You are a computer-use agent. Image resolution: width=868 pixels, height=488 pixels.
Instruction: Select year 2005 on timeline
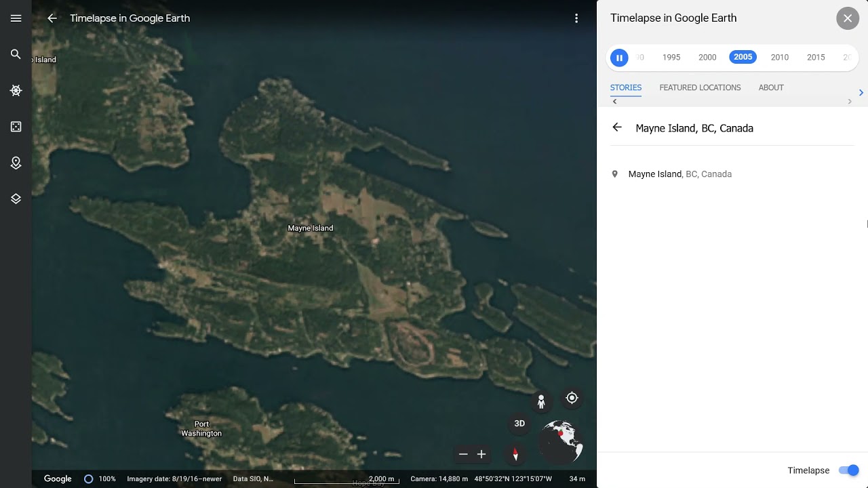point(743,57)
